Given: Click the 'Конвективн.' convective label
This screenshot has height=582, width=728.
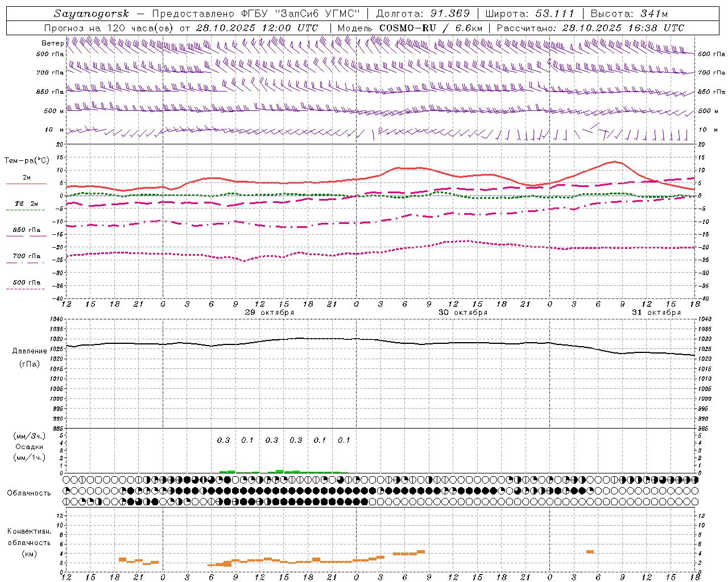Looking at the screenshot, I should tap(30, 531).
